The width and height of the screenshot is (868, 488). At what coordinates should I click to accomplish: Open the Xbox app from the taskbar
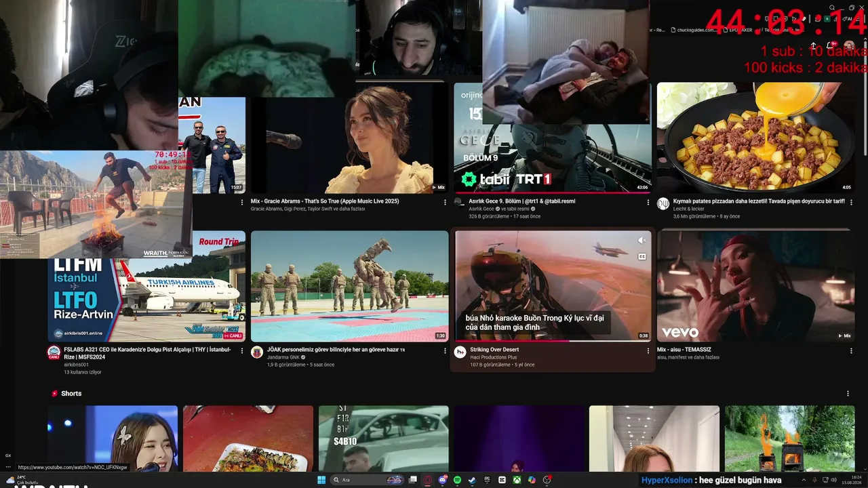(517, 480)
